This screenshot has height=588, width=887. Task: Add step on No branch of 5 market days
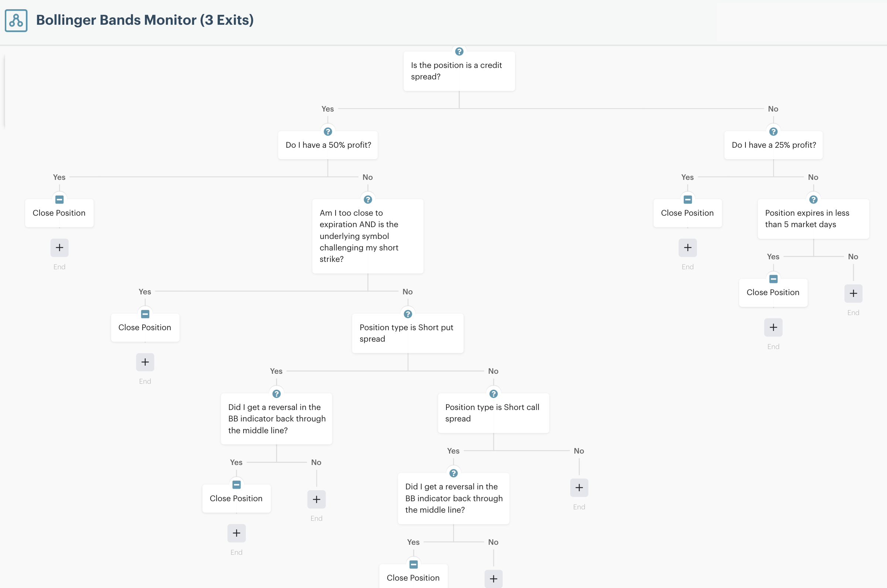click(853, 293)
